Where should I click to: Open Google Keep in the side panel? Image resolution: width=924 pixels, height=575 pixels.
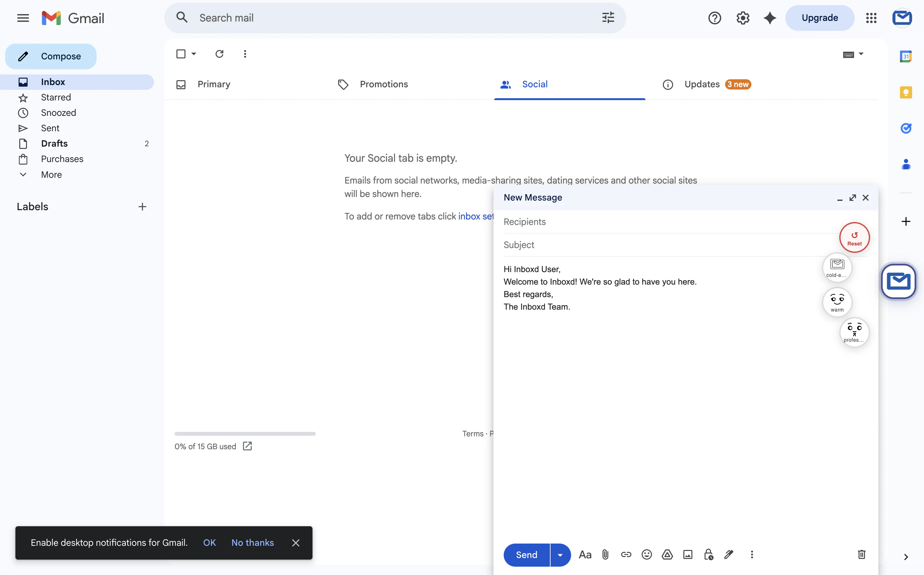pyautogui.click(x=906, y=92)
